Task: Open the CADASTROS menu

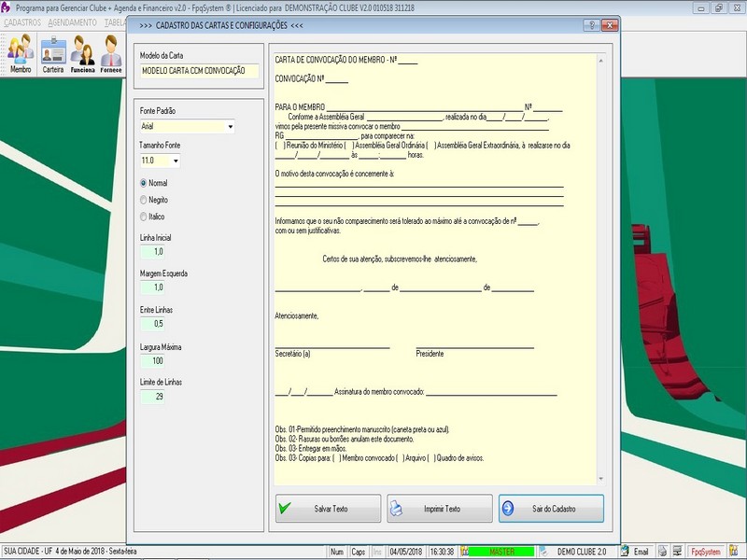Action: click(x=22, y=21)
